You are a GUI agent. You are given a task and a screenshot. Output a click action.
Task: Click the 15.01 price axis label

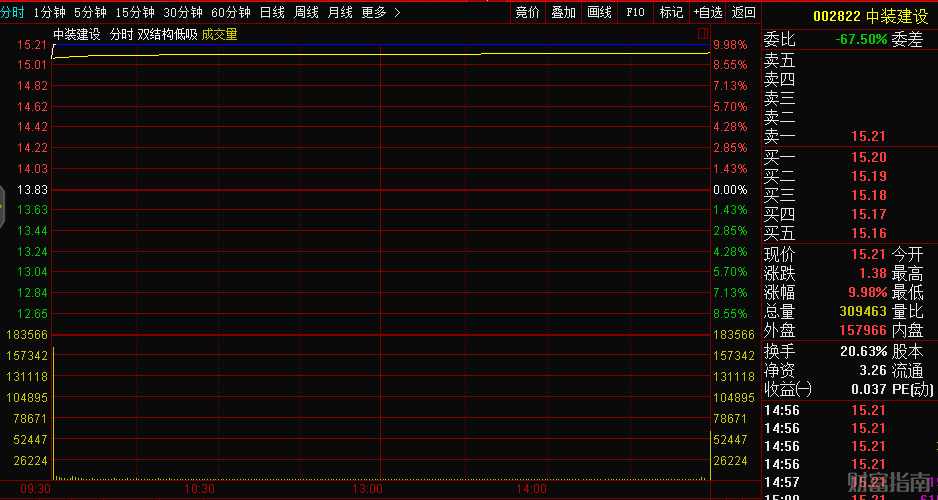32,65
